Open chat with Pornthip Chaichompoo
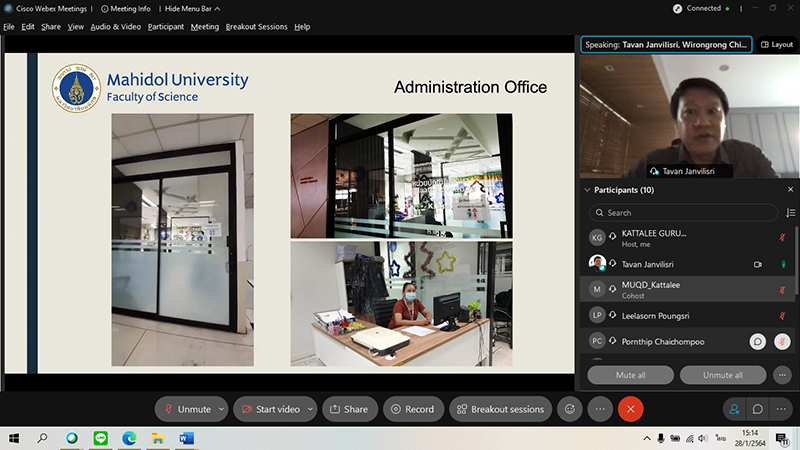800x450 pixels. tap(759, 342)
